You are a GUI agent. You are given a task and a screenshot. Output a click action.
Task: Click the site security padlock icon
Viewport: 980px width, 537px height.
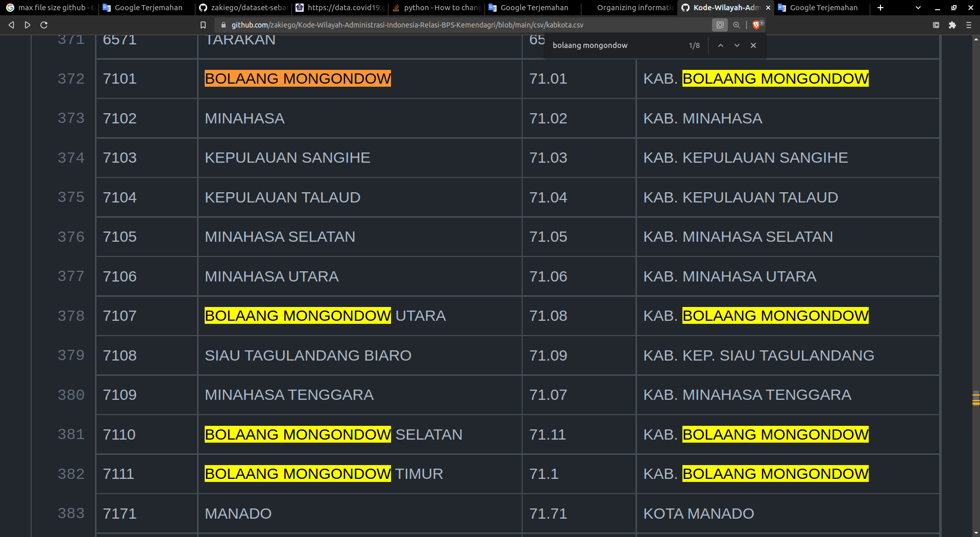[223, 24]
